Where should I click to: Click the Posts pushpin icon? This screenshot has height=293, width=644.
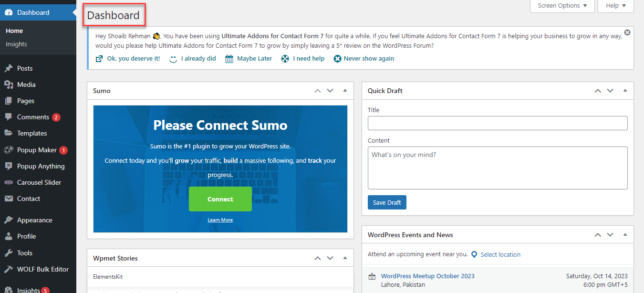click(x=9, y=68)
